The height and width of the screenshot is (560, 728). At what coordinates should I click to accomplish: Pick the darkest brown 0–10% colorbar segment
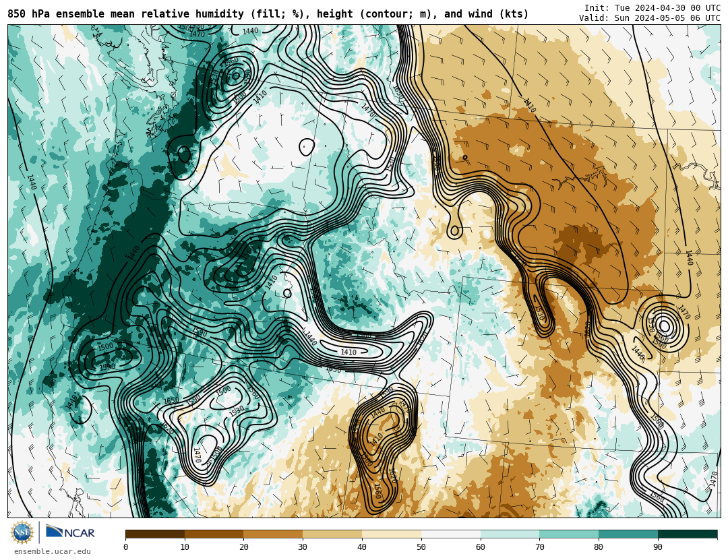coord(155,534)
